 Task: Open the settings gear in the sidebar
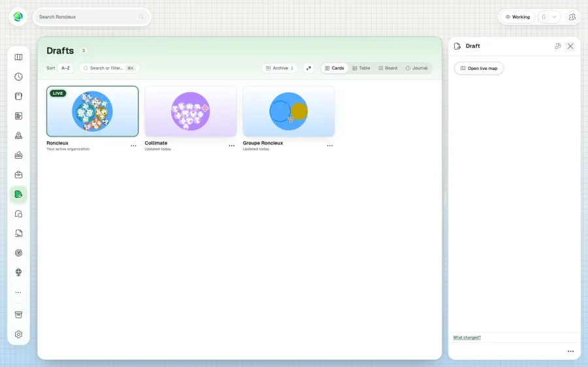coord(18,334)
